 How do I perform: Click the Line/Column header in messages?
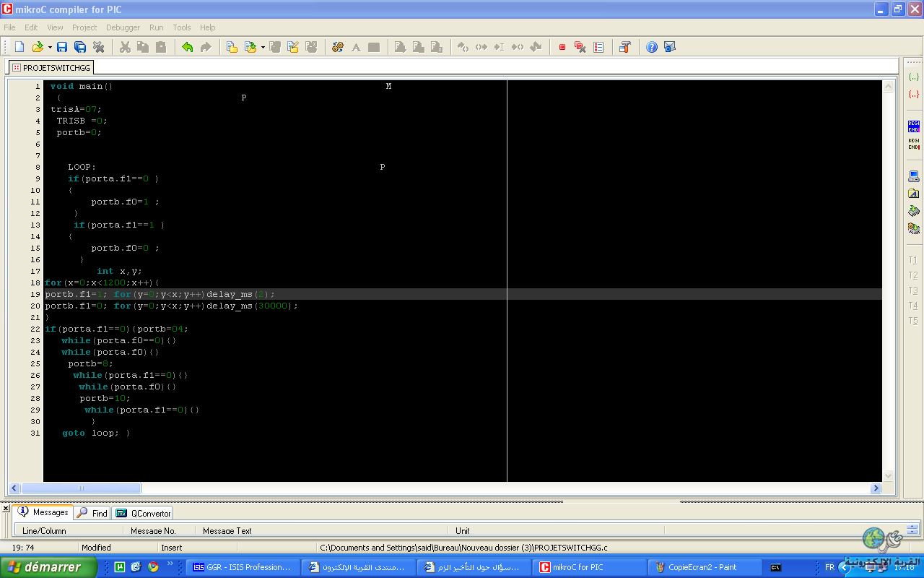(69, 531)
